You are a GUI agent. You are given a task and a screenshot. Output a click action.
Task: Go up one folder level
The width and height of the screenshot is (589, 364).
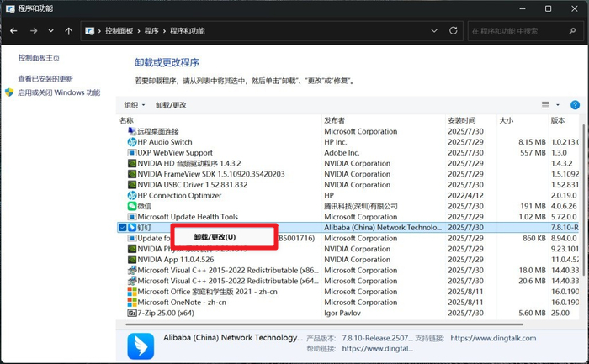[68, 31]
